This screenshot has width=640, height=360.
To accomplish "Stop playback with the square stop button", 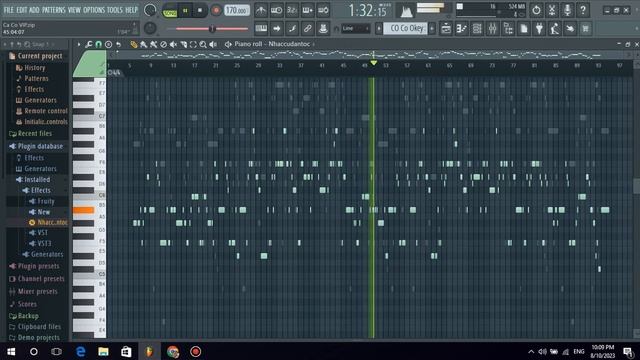I will tap(200, 11).
